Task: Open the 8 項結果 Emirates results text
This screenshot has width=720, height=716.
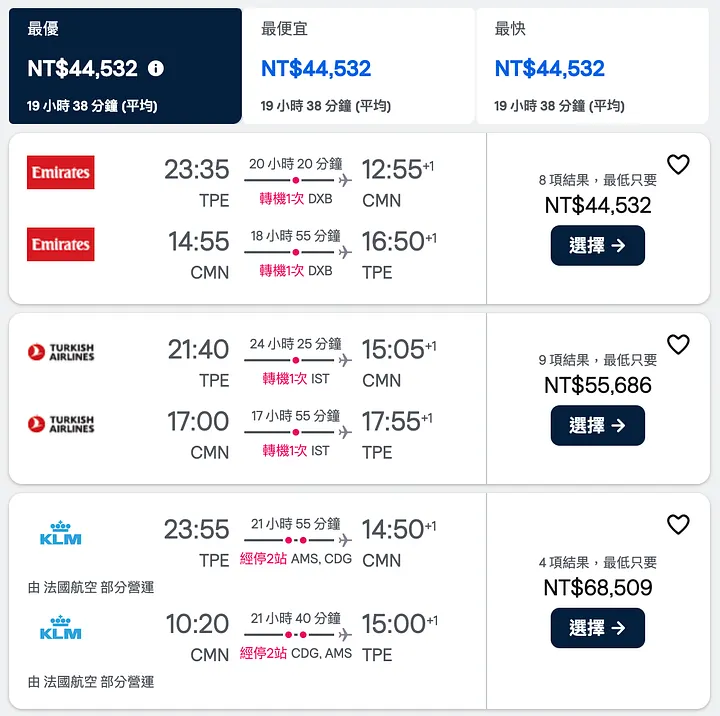Action: click(598, 181)
